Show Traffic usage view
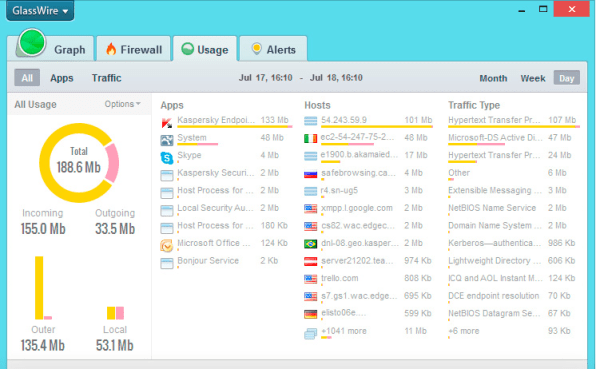 (106, 78)
